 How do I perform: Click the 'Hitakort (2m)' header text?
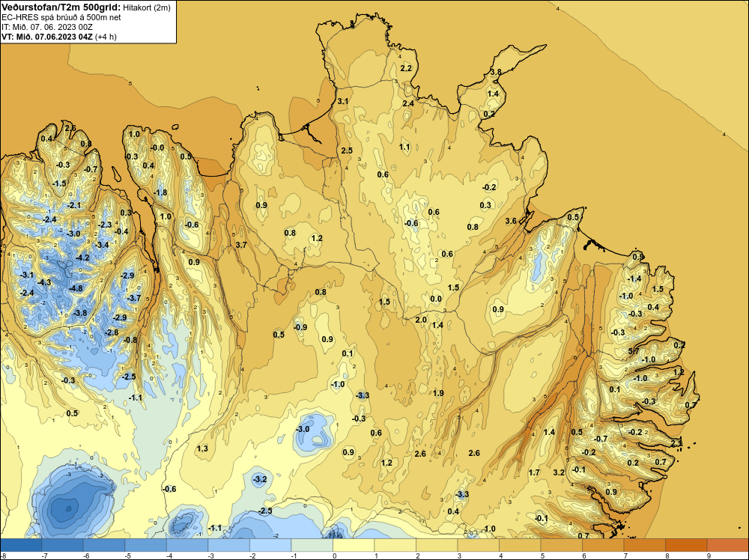147,7
